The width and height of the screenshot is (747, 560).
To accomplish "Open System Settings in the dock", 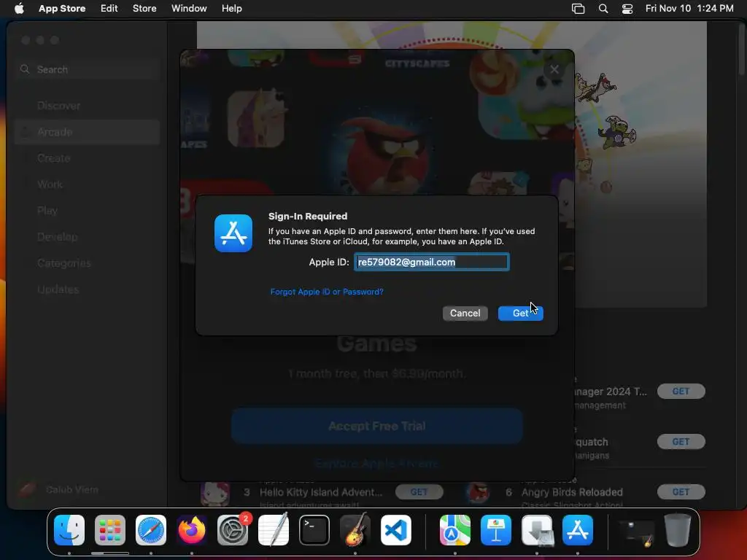I will [x=233, y=530].
